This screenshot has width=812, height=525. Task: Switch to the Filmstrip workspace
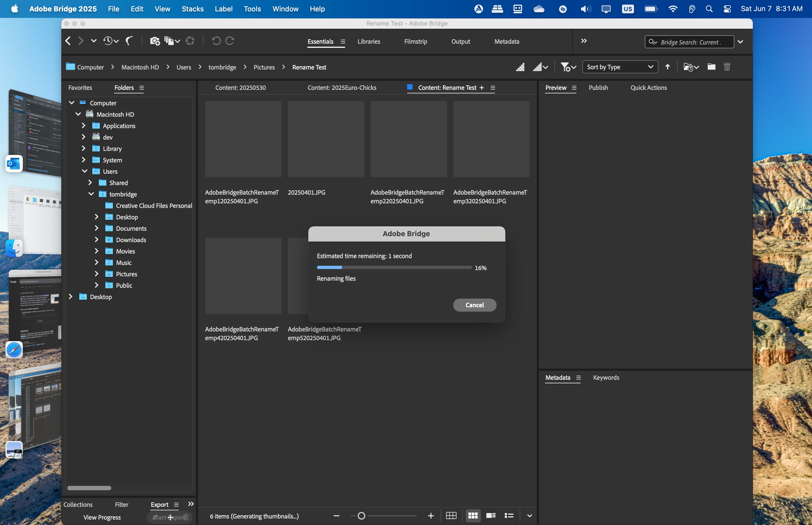[415, 42]
